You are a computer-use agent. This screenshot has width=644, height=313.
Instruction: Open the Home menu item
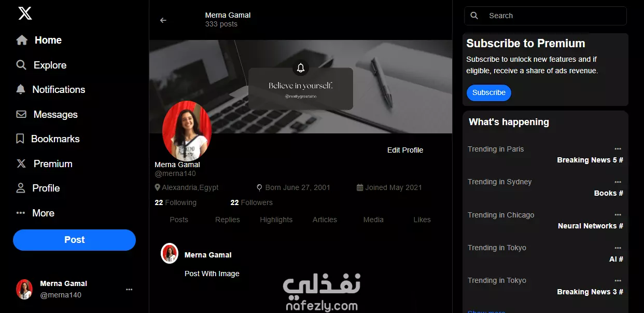(x=48, y=40)
